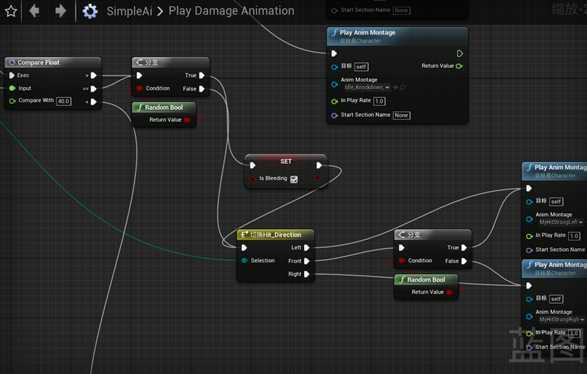The width and height of the screenshot is (587, 374).
Task: Click Condition pin of Branch fed by Compare Float
Action: 140,88
